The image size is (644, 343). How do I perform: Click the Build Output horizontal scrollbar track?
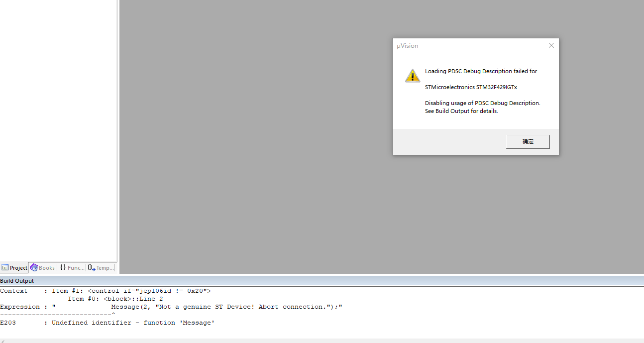(319, 341)
